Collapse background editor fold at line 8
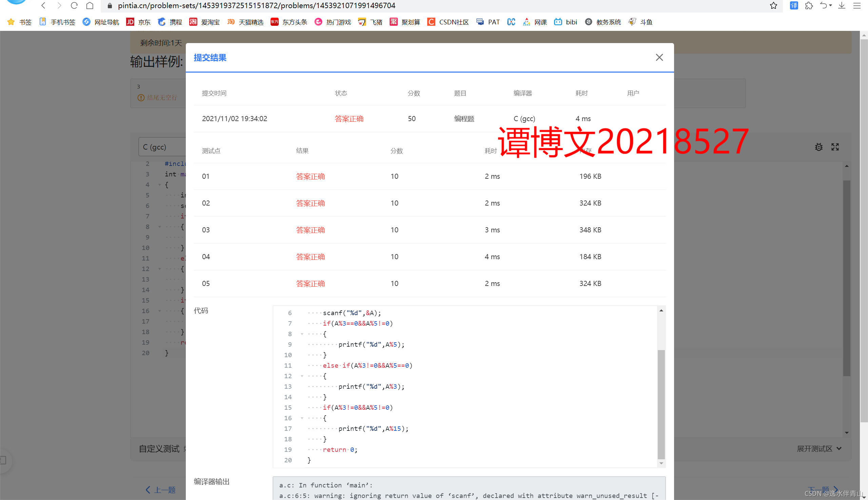This screenshot has width=868, height=500. pyautogui.click(x=159, y=227)
